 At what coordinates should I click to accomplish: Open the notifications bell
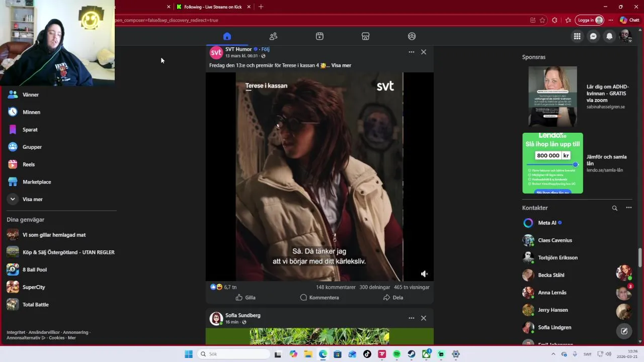(x=609, y=36)
